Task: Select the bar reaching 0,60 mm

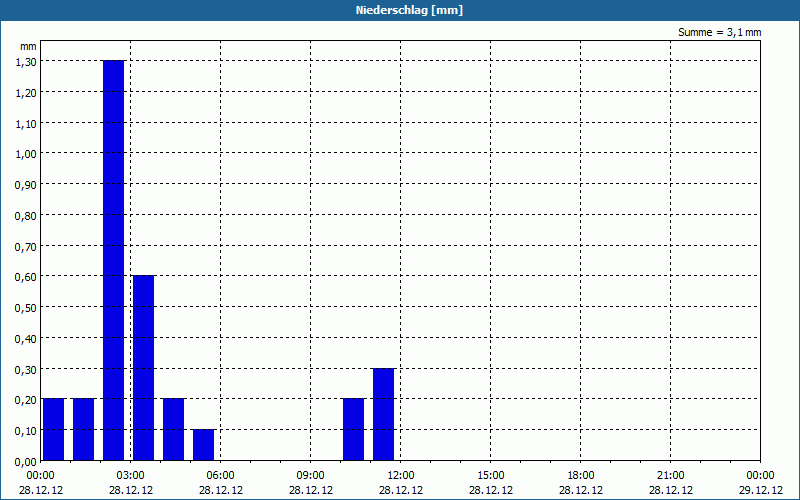Action: 143,368
